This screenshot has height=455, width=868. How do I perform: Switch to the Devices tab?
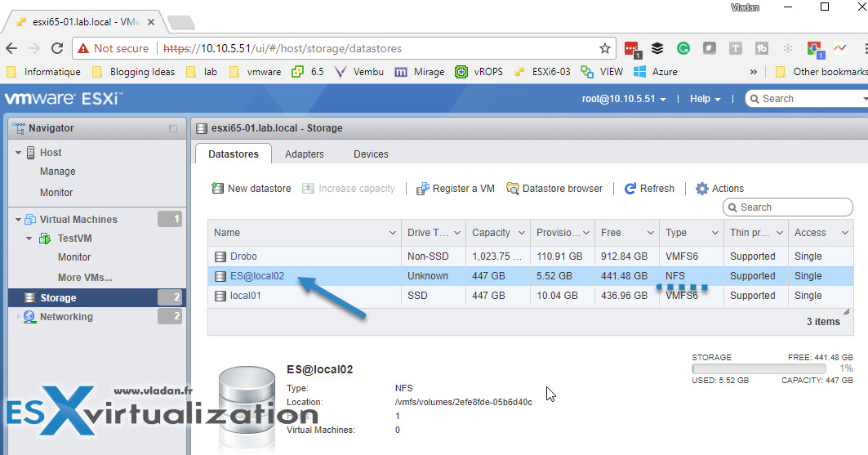[x=371, y=154]
